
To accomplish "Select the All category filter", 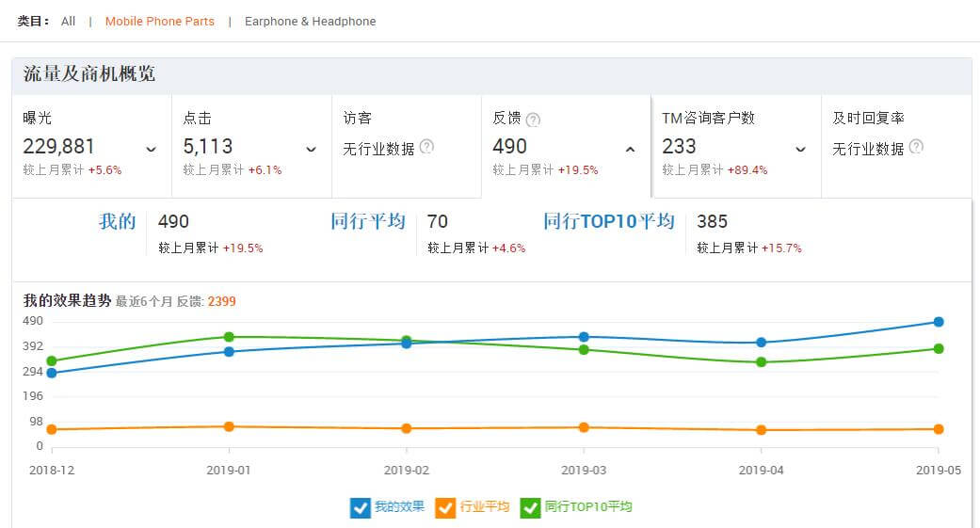I will coord(68,22).
